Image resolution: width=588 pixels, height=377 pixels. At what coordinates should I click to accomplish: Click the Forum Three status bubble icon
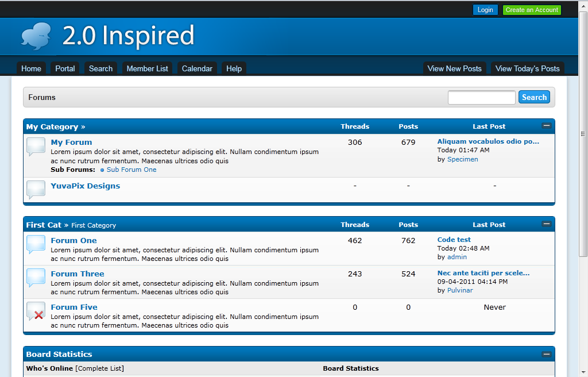[36, 278]
